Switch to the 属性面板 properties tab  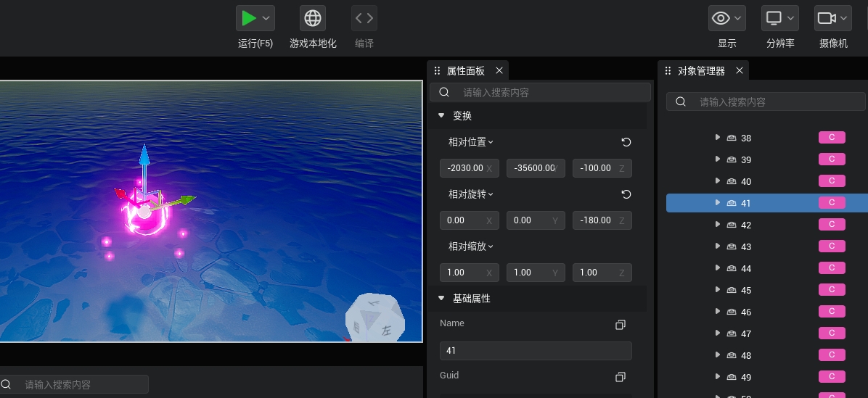coord(465,71)
